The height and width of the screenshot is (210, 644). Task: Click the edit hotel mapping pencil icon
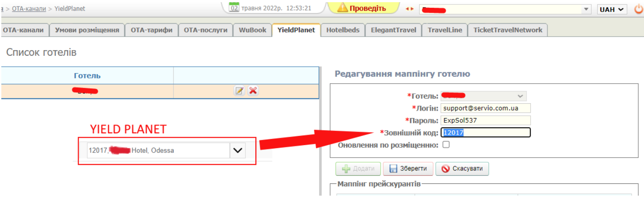(239, 91)
